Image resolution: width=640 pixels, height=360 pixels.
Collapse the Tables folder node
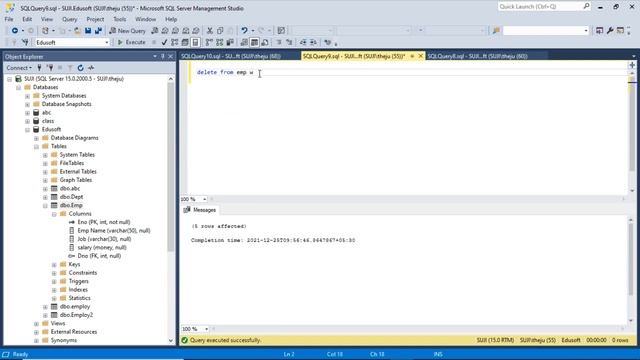(x=36, y=147)
